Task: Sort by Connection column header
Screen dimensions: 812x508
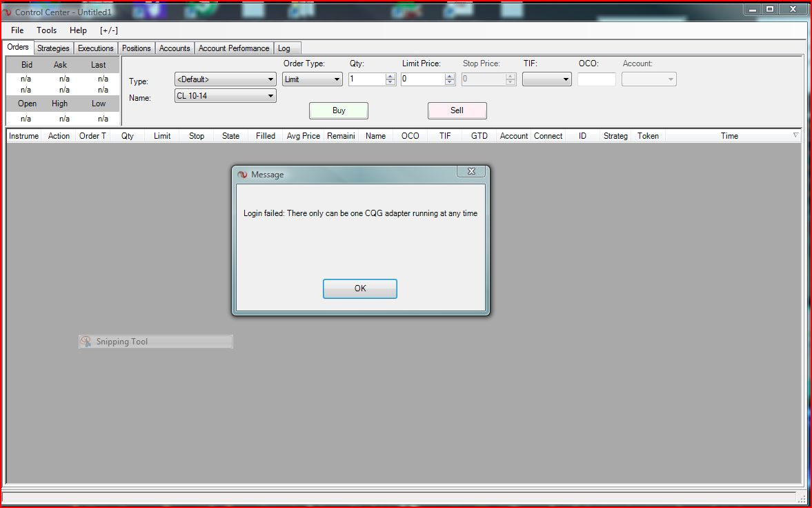Action: [x=548, y=136]
